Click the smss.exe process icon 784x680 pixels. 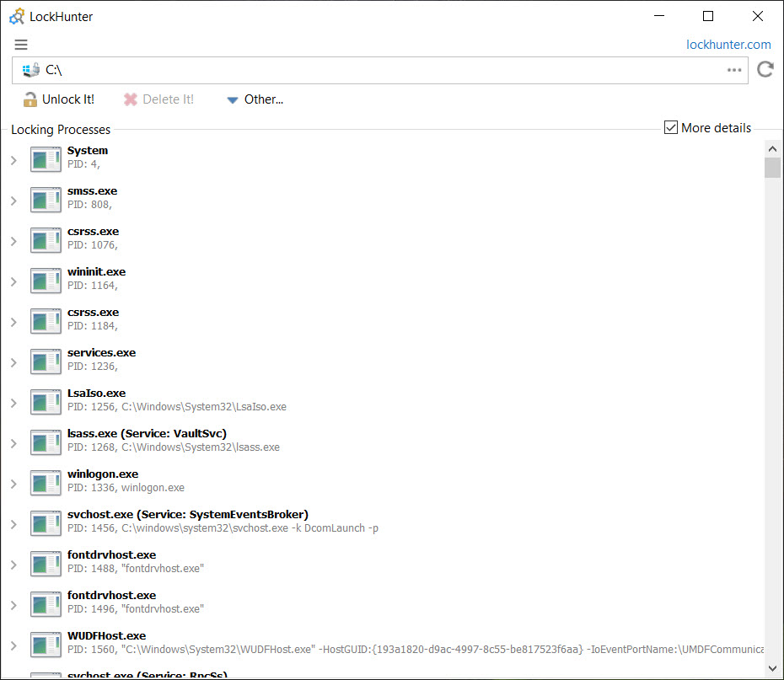(46, 200)
